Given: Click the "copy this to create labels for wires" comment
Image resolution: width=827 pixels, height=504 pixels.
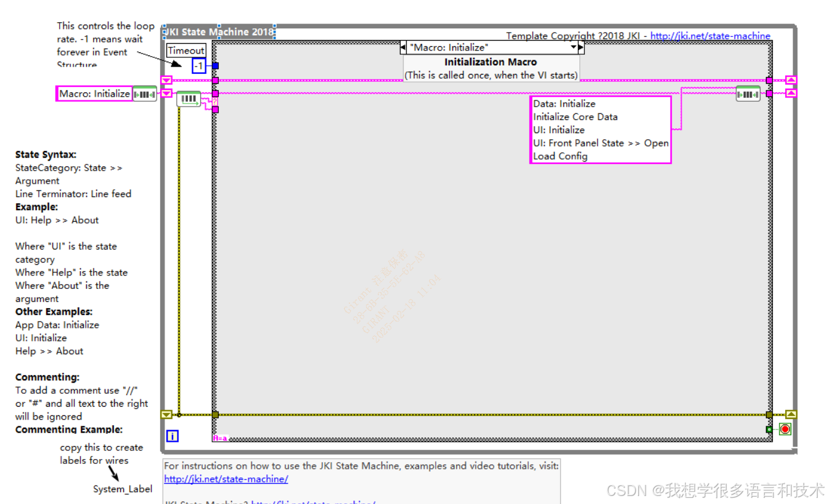Looking at the screenshot, I should coord(101,453).
